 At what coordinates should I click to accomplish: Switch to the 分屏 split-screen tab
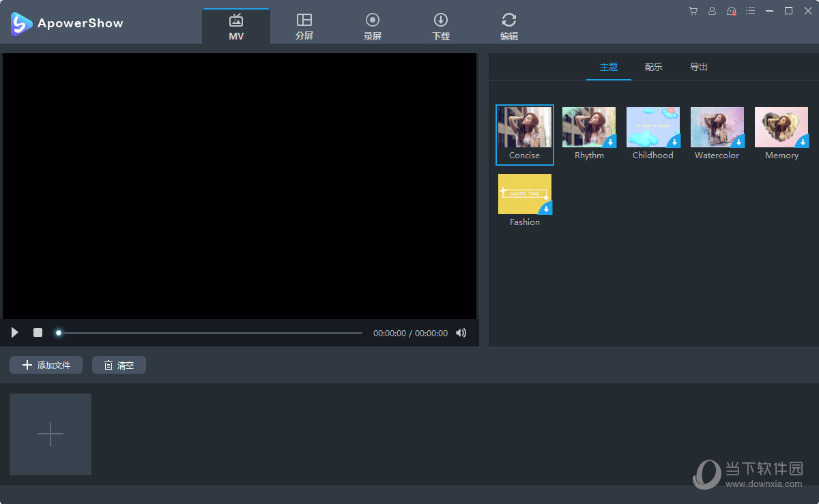point(304,27)
